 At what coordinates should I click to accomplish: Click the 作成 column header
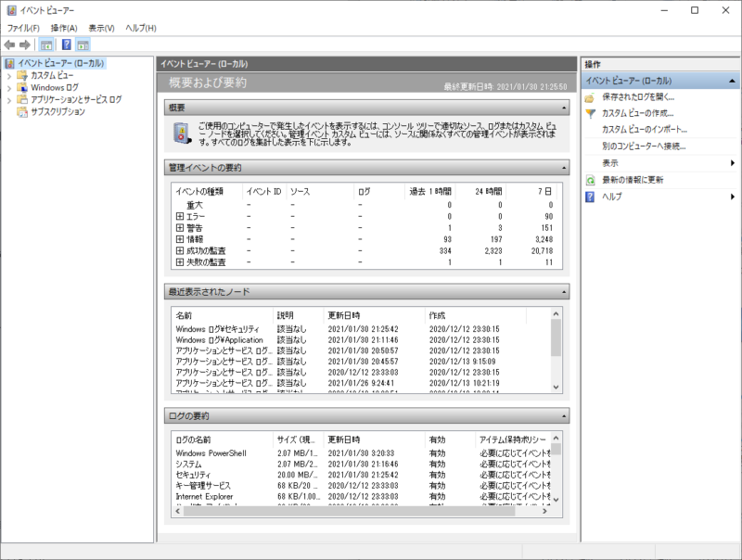pyautogui.click(x=476, y=315)
